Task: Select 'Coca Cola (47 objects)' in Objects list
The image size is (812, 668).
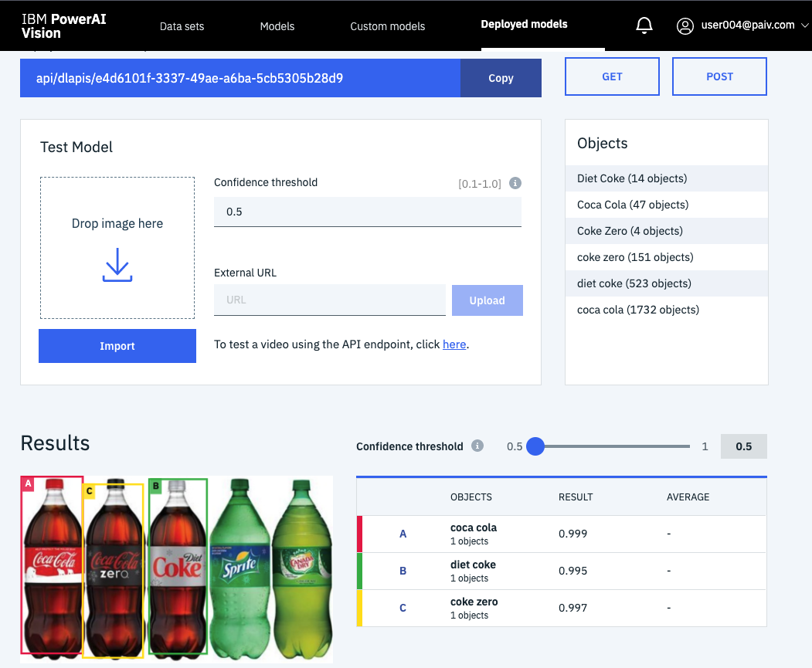Action: 667,205
